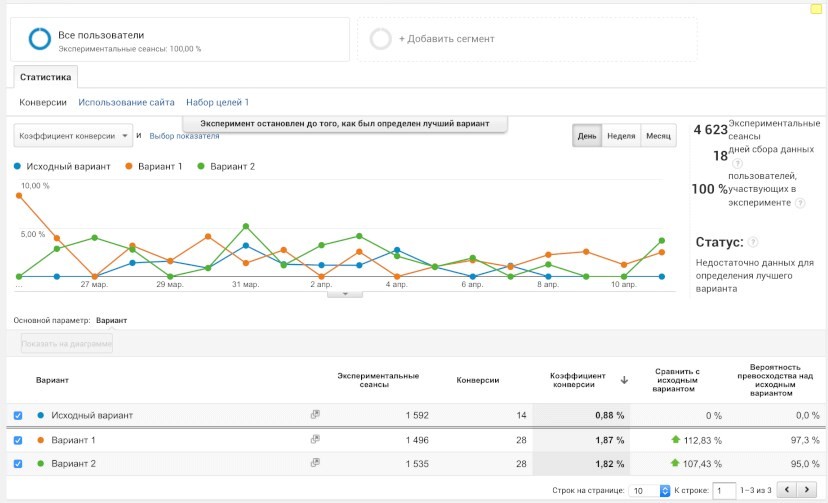Toggle the Вариант 2 row checkbox
The height and width of the screenshot is (503, 828).
pos(19,464)
